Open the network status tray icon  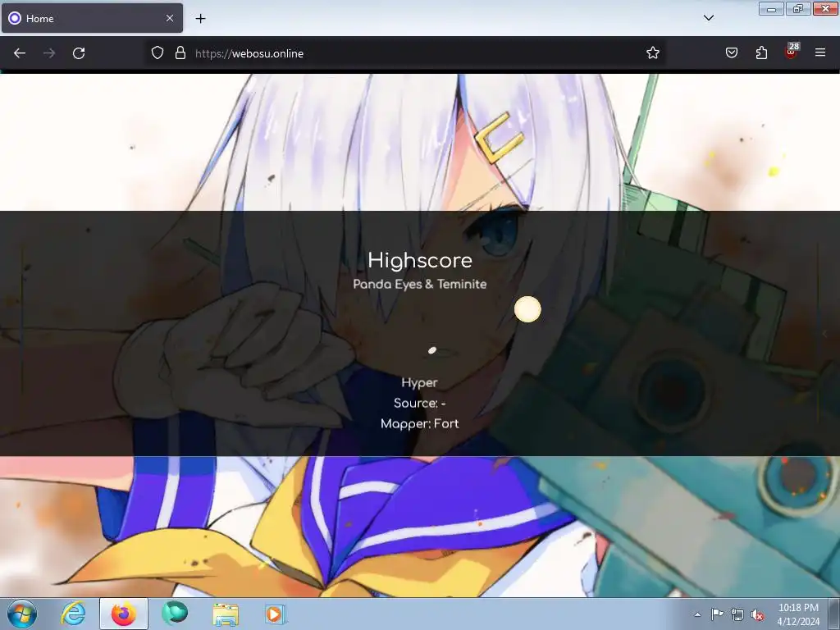click(x=737, y=615)
